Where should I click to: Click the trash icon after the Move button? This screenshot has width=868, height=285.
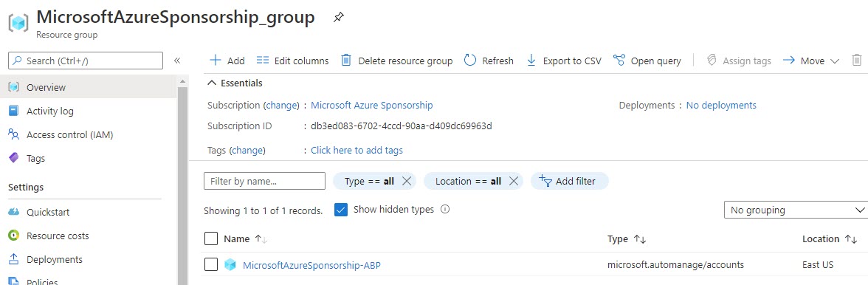click(856, 61)
